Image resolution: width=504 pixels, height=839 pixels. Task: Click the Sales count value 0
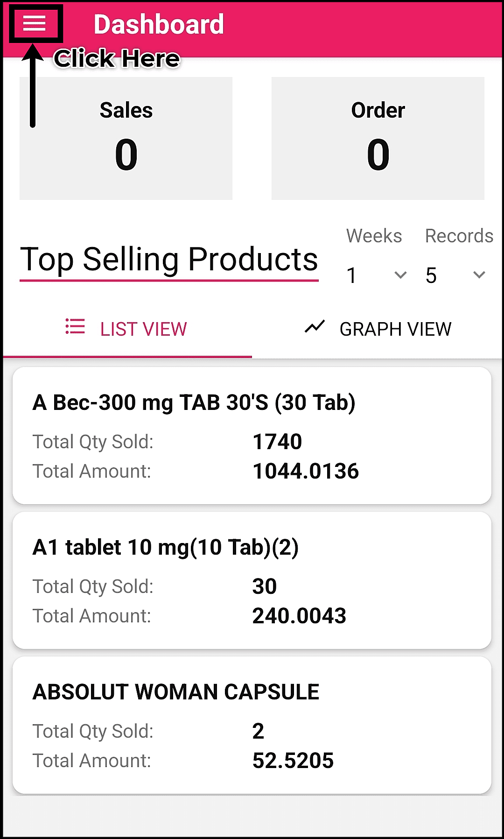(126, 155)
